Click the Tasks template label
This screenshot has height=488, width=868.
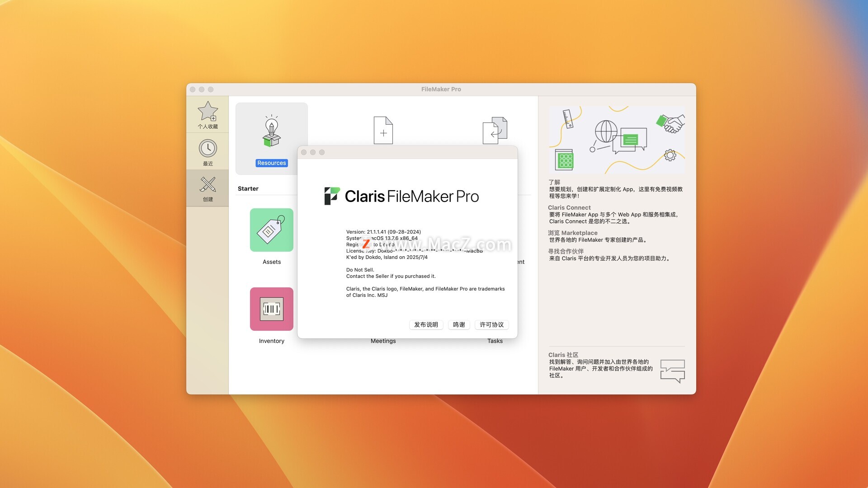pos(495,341)
